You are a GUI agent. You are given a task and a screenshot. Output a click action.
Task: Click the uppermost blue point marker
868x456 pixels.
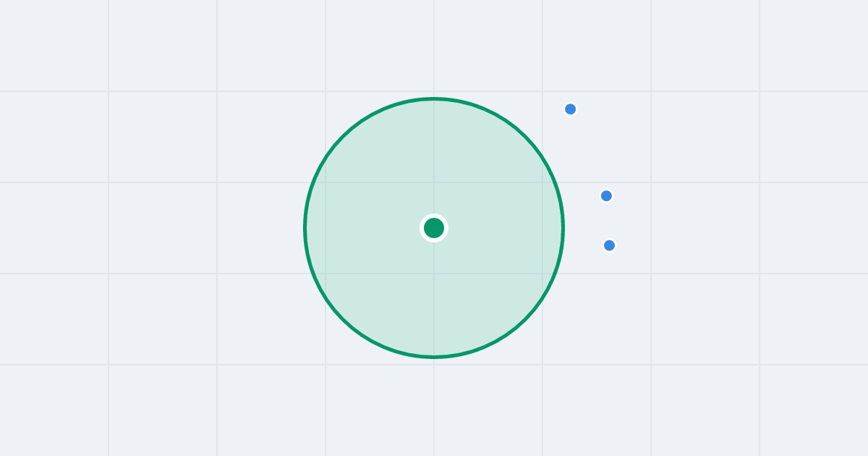(x=570, y=109)
